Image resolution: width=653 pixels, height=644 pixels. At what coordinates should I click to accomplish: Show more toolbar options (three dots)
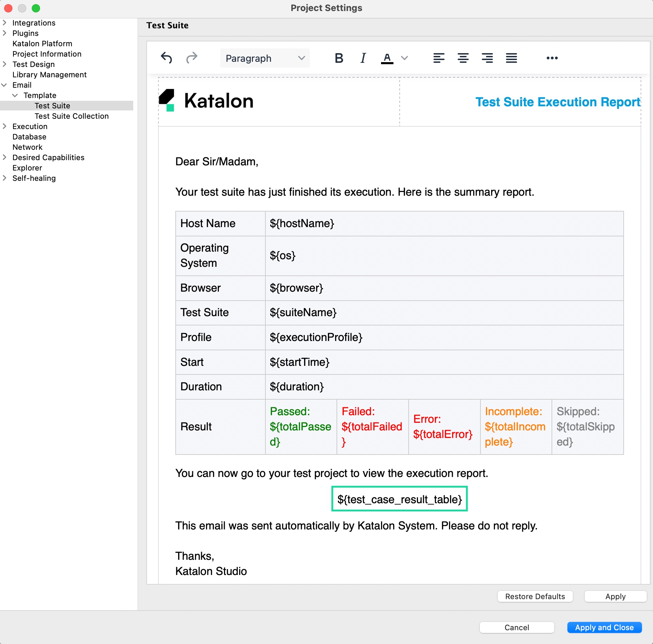(552, 58)
